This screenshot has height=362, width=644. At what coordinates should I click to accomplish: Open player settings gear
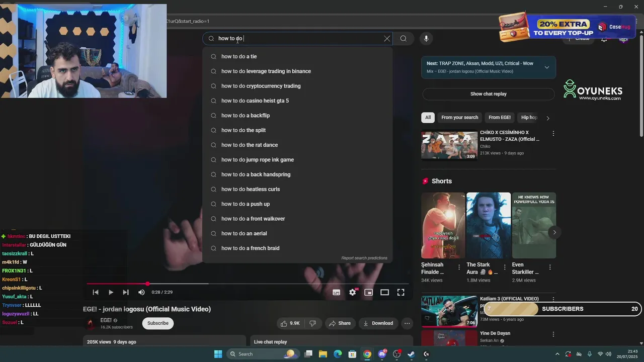[x=353, y=293]
